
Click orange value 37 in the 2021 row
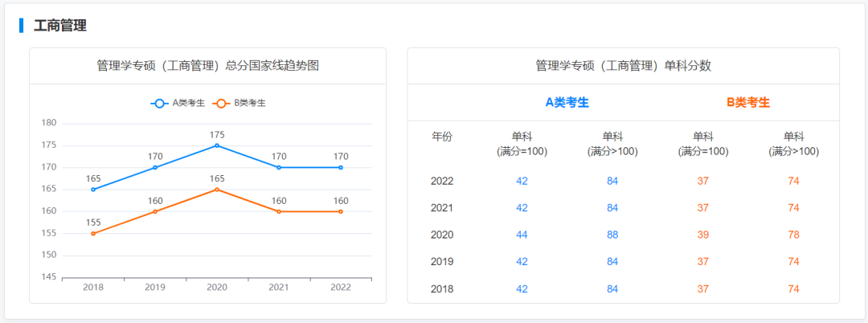coord(703,208)
